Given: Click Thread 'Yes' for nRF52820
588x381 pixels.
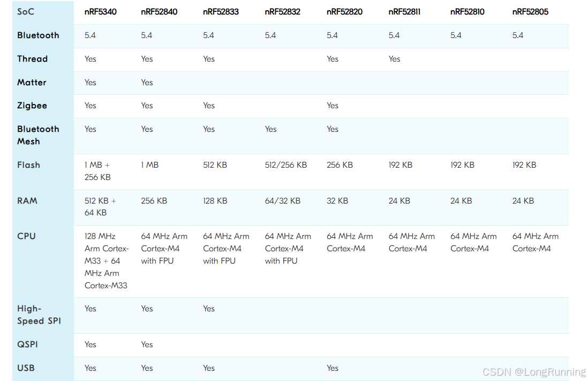Looking at the screenshot, I should (333, 59).
